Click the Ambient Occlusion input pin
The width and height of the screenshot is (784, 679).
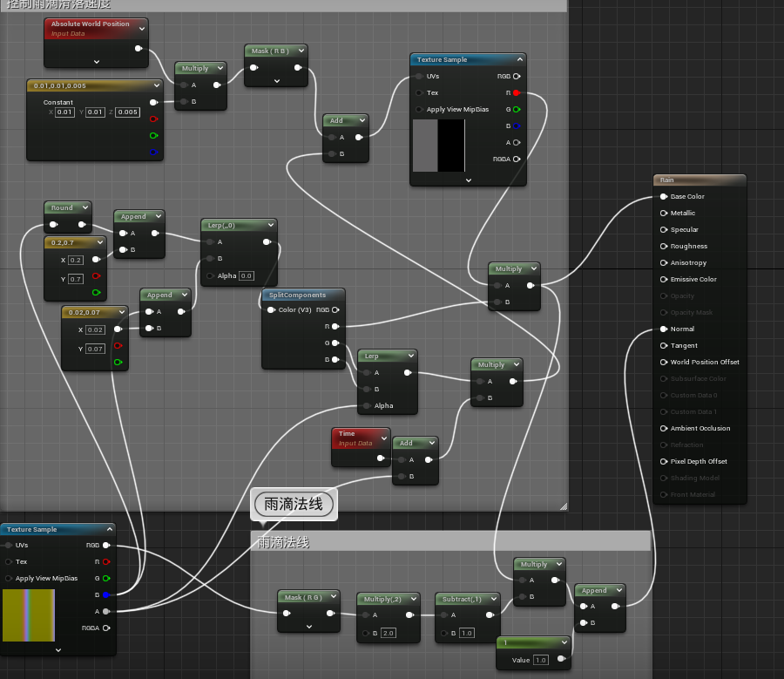click(x=664, y=428)
